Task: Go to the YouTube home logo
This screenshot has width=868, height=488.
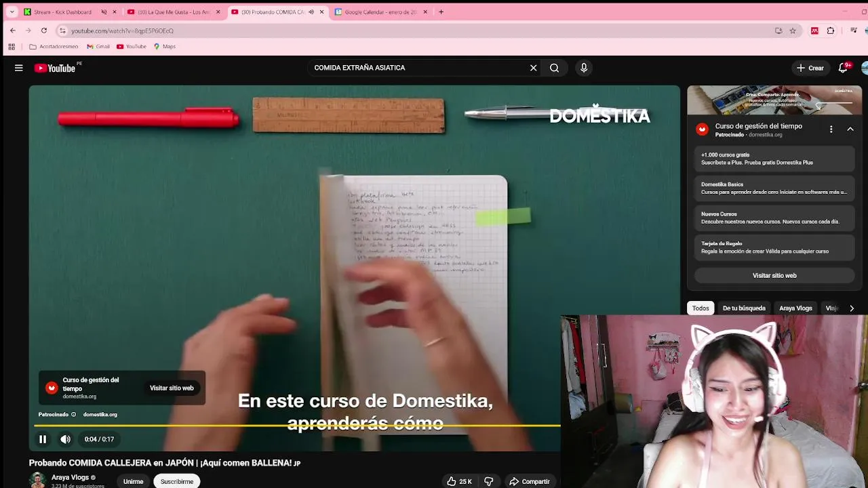Action: click(56, 68)
